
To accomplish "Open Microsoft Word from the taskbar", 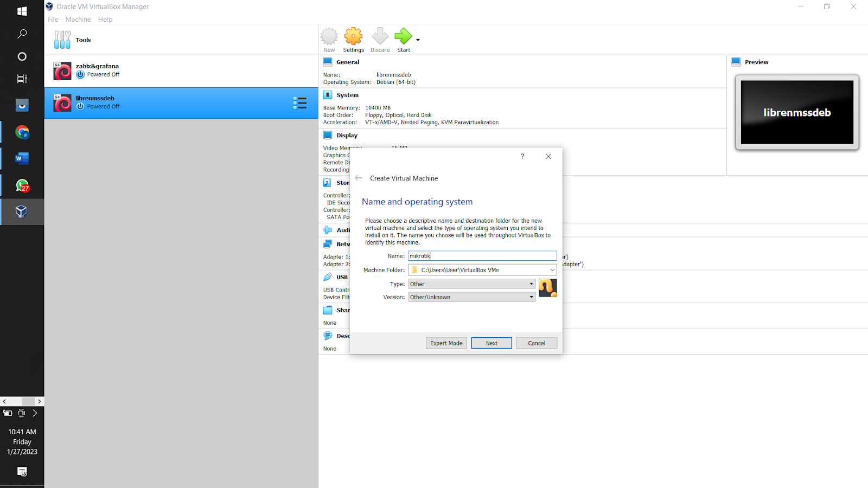I will point(22,158).
